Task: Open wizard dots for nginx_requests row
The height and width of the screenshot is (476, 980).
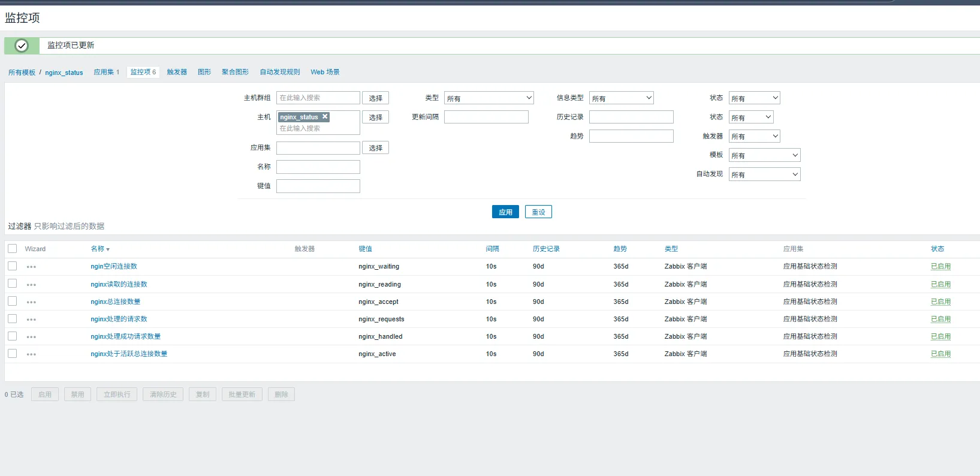Action: click(x=31, y=320)
